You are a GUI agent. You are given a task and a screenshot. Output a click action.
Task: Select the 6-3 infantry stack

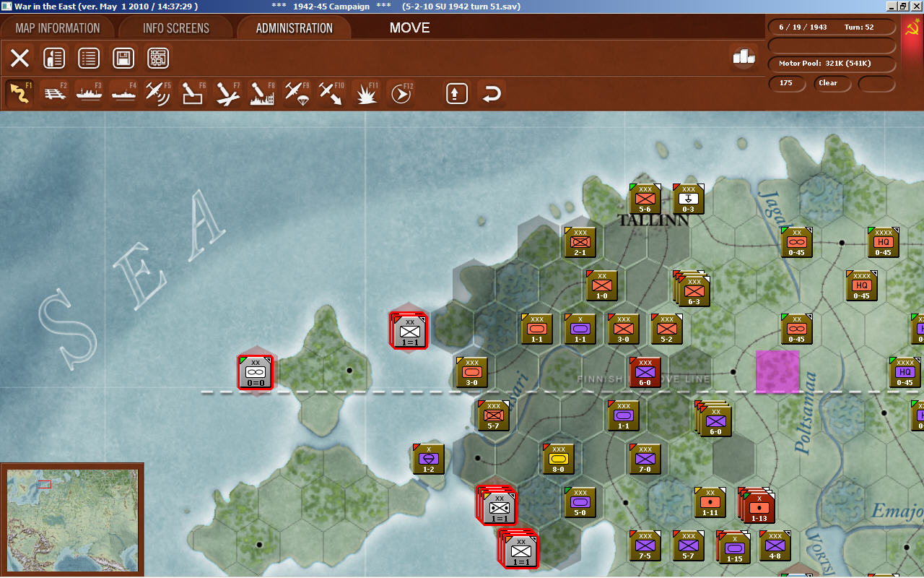693,290
